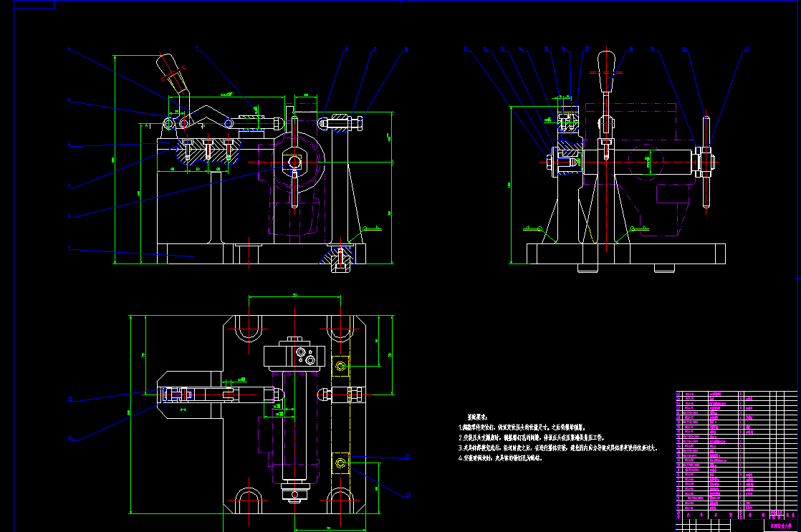Select part balloon number 12

click(x=485, y=49)
